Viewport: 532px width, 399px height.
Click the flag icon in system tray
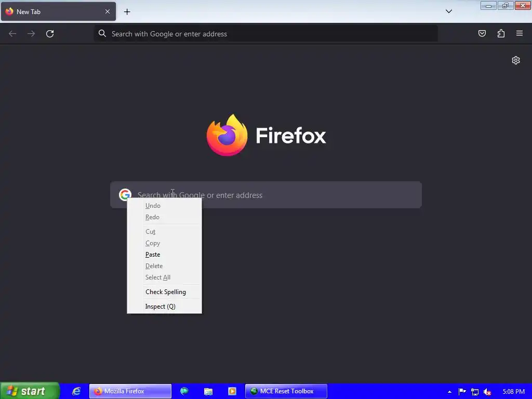[462, 392]
